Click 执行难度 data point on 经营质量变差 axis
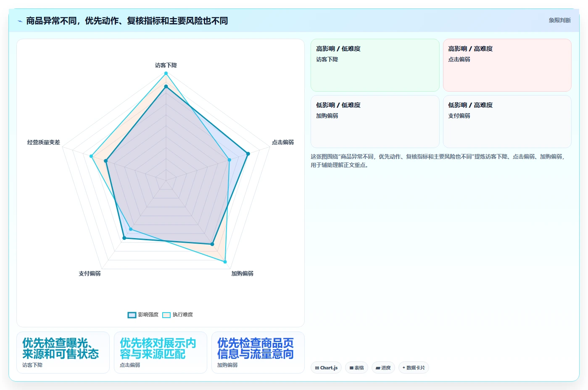The image size is (588, 390). [91, 156]
